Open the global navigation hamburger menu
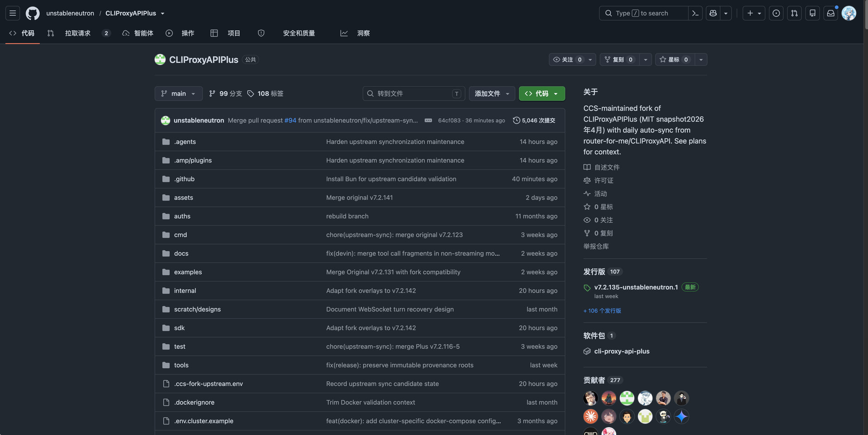Viewport: 868px width, 435px height. tap(13, 13)
